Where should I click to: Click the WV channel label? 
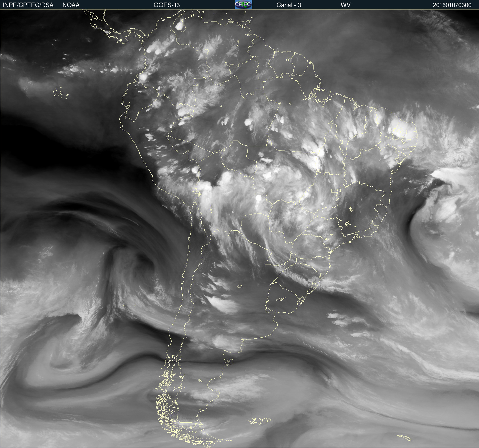click(346, 5)
